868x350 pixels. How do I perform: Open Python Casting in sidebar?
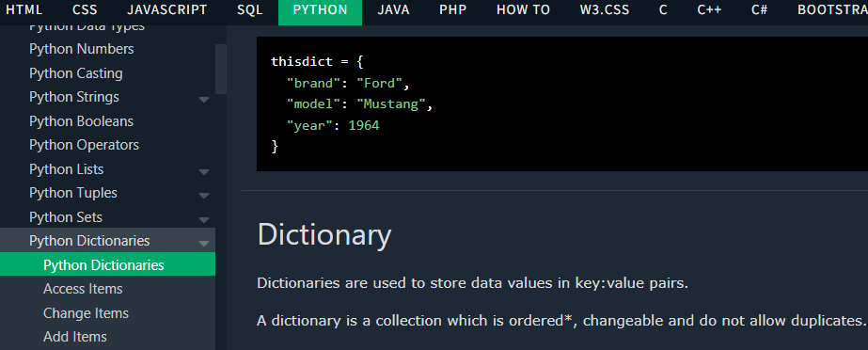[x=76, y=73]
